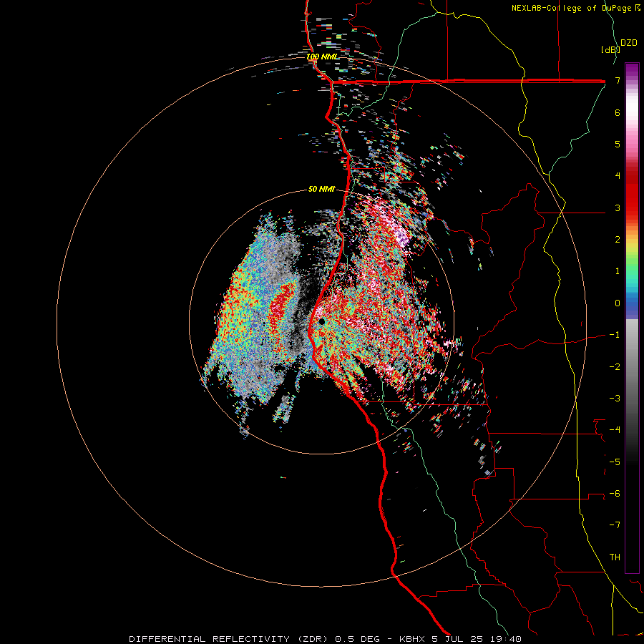Click the -4 value on color scale
644x644 pixels.
coord(615,430)
